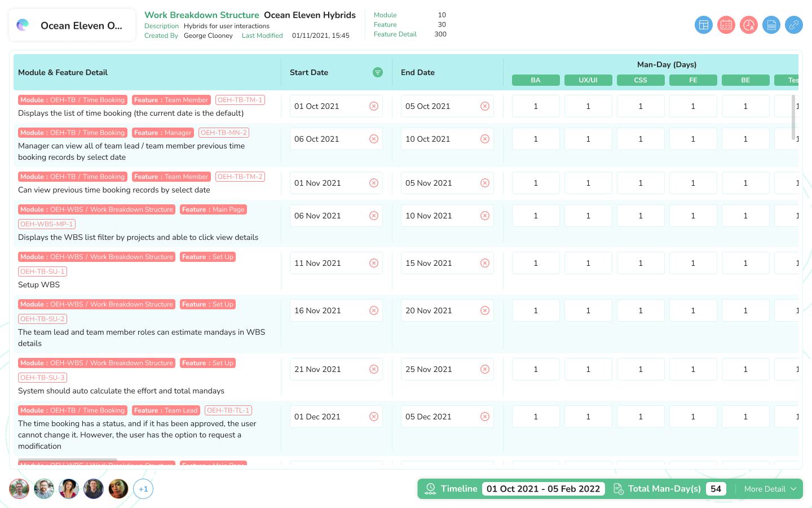812x508 pixels.
Task: Expand the More Detail dropdown
Action: [x=770, y=489]
